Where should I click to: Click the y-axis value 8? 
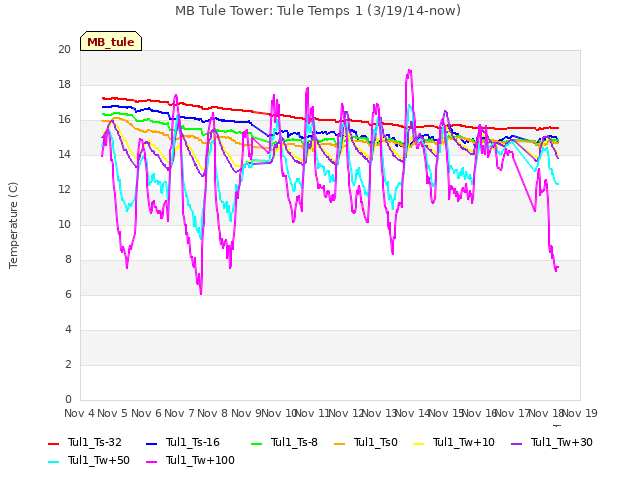(68, 260)
